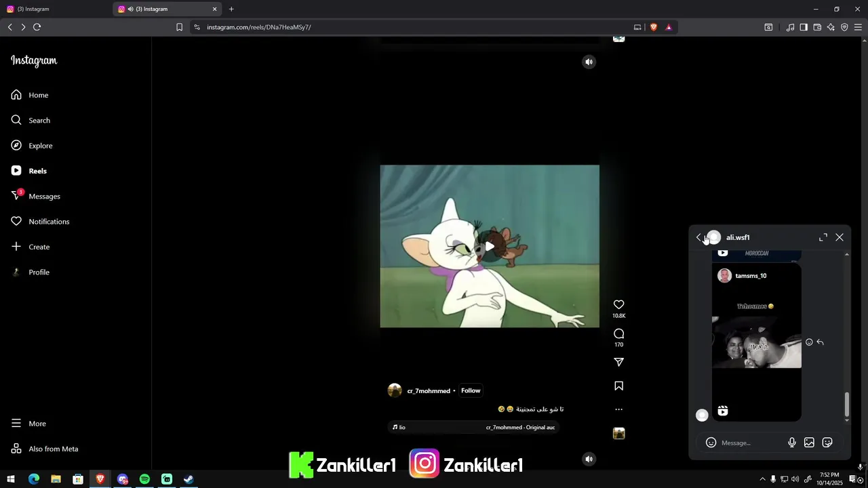Close the ali.wsf1 chat popup
This screenshot has width=868, height=488.
click(840, 237)
